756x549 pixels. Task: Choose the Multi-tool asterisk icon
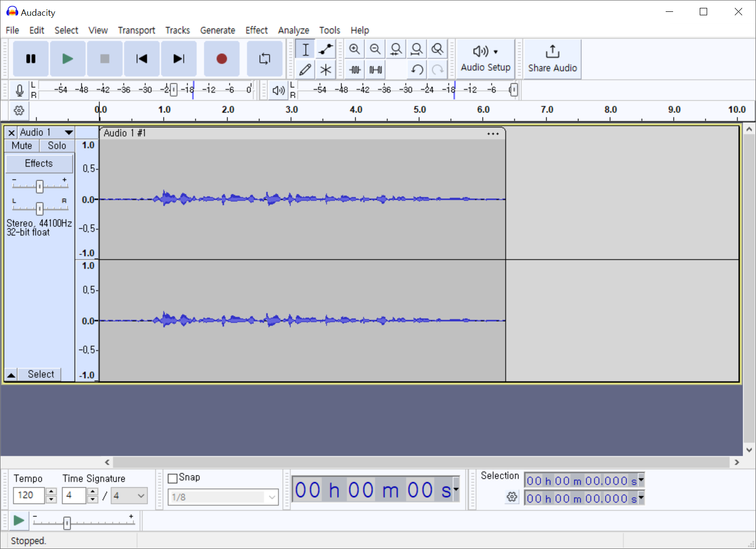[x=326, y=70]
